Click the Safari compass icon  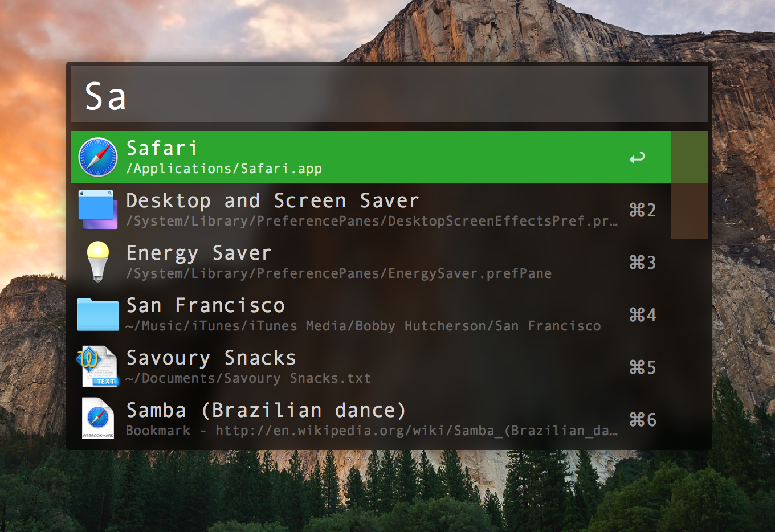point(97,157)
